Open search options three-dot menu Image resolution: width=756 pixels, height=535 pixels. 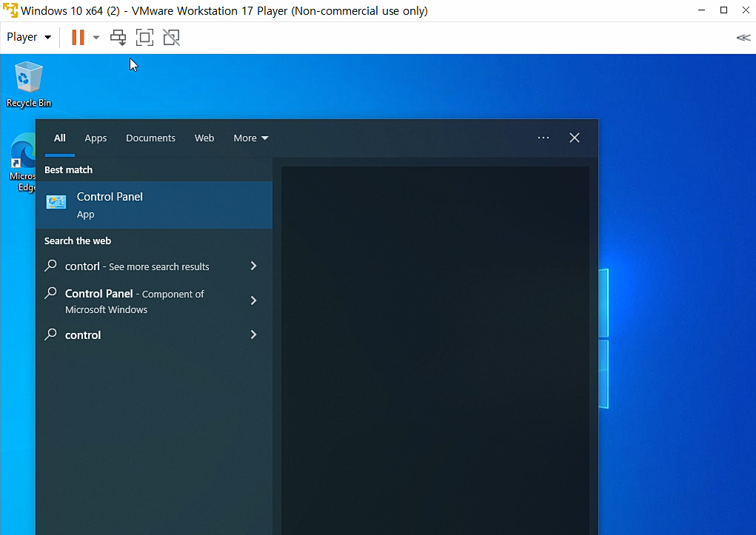click(543, 138)
